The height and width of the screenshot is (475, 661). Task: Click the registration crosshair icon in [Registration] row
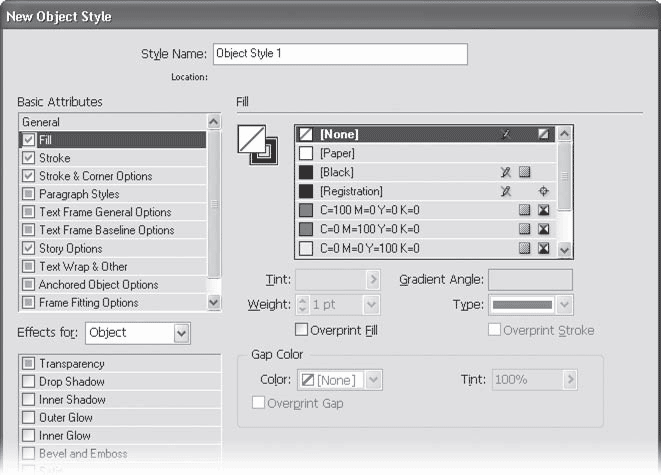544,191
